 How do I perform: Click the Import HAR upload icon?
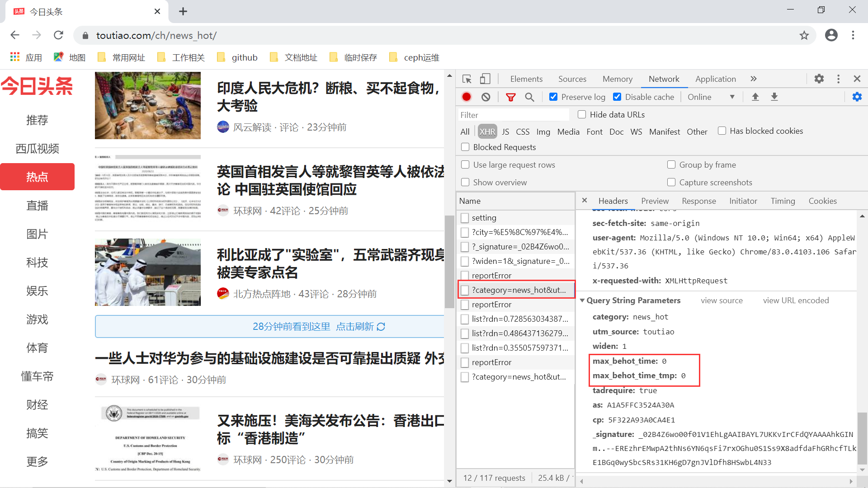[x=755, y=97]
